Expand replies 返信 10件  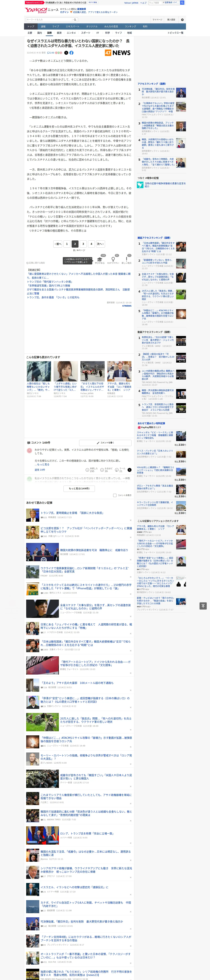(x=40, y=470)
